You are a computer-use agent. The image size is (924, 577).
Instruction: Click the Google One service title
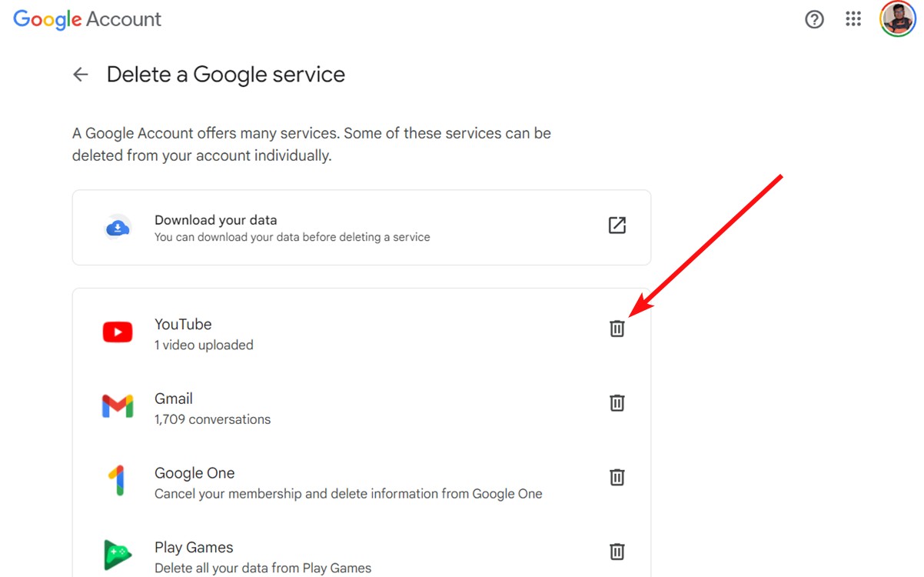click(x=194, y=473)
